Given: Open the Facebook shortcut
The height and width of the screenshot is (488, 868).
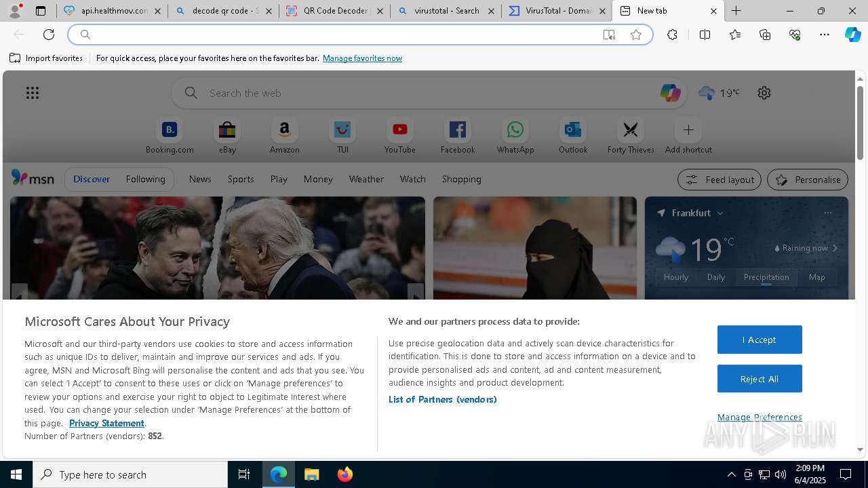Looking at the screenshot, I should pos(458,136).
